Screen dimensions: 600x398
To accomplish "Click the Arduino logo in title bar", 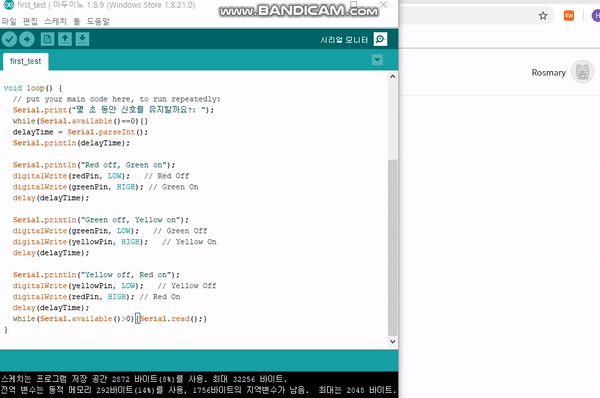I will click(8, 5).
